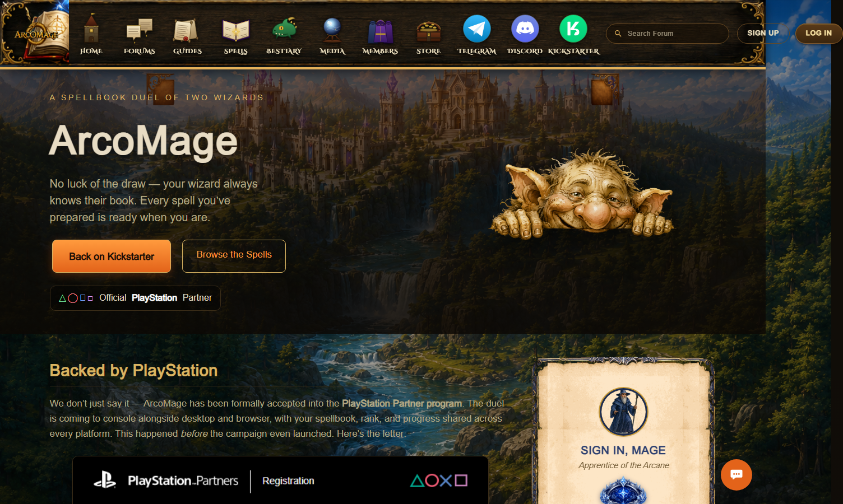The image size is (843, 504).
Task: Open the Bestiary green dragon icon
Action: point(284,29)
